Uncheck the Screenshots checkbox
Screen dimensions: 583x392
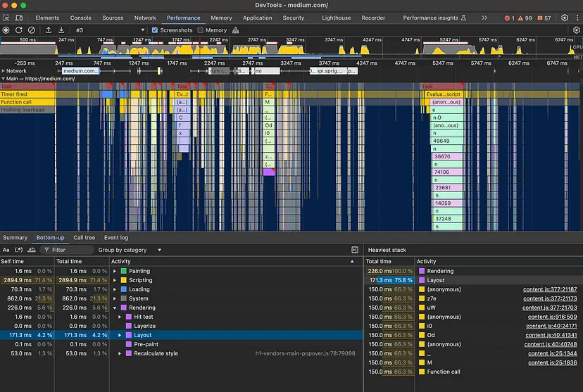(155, 30)
